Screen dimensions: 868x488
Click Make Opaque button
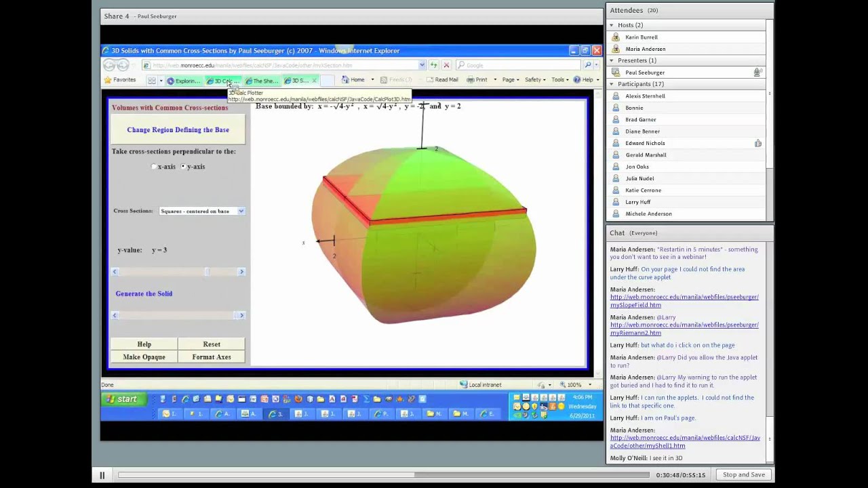[x=144, y=357]
